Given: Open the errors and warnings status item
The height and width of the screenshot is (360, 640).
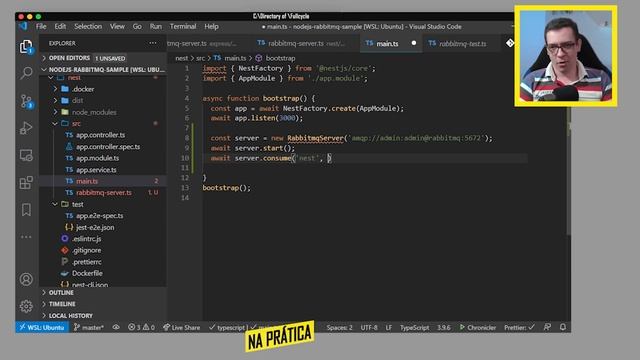Looking at the screenshot, I should tap(141, 327).
